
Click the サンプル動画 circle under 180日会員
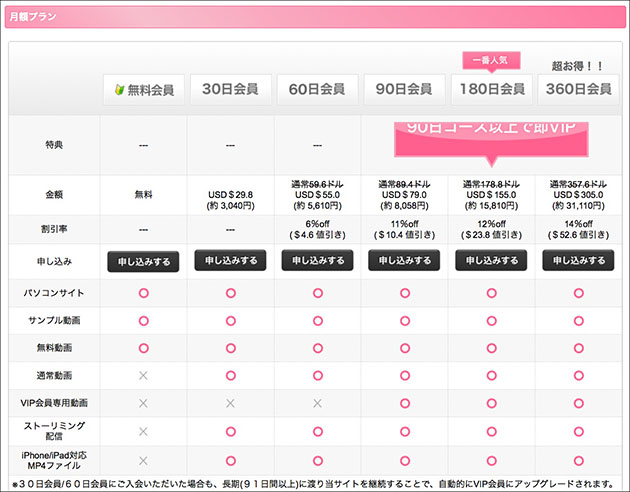(x=491, y=321)
